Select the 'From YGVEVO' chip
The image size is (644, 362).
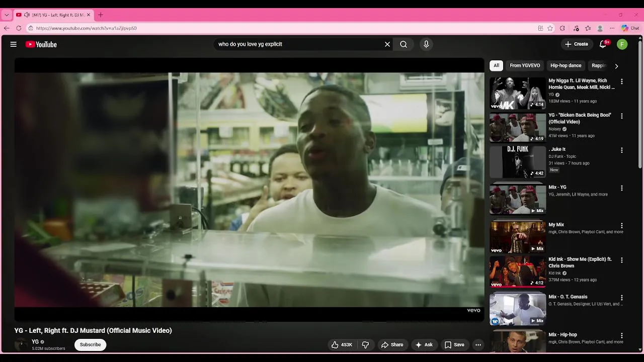pos(525,65)
